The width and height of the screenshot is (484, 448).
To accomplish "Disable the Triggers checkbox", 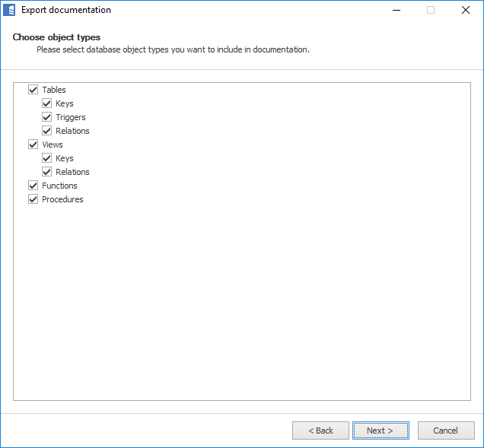I will (47, 117).
